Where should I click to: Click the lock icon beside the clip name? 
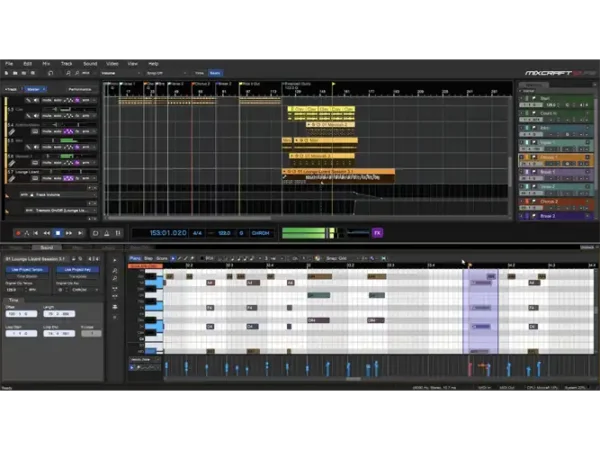tap(73, 259)
